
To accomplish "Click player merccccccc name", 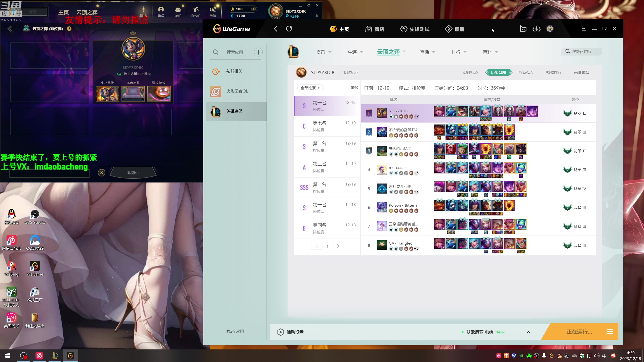I will [398, 167].
